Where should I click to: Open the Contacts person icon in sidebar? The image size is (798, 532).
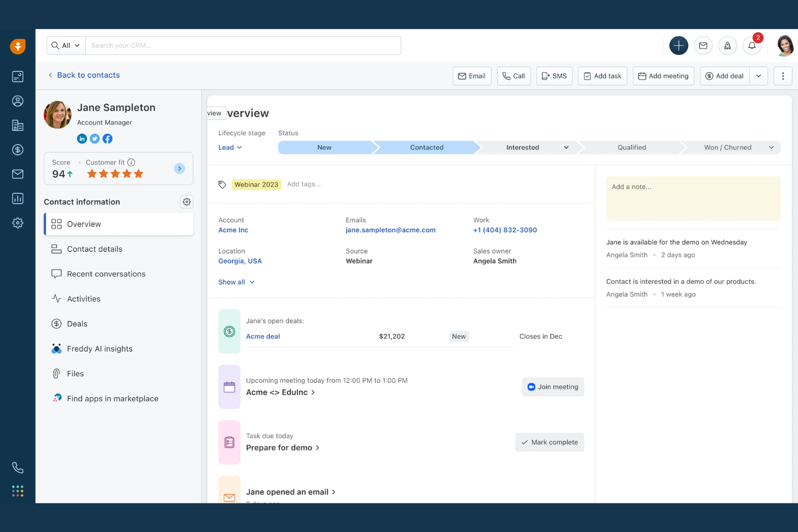pyautogui.click(x=18, y=101)
